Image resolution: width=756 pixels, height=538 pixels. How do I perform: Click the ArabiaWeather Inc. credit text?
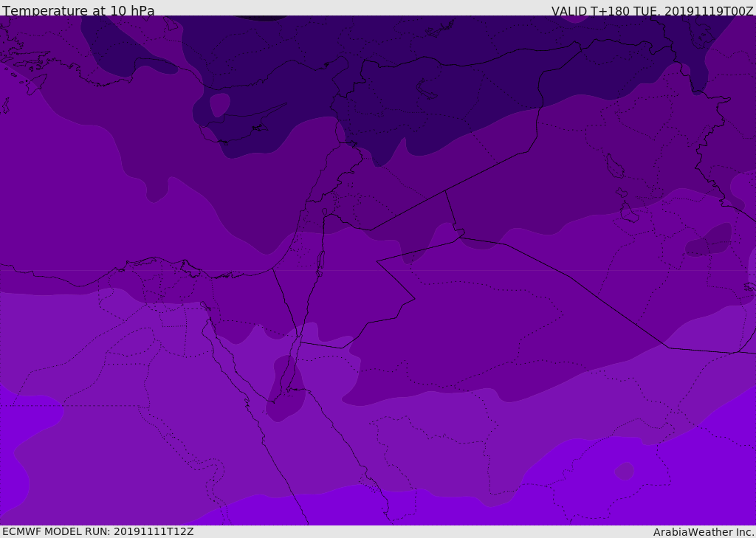click(x=703, y=532)
